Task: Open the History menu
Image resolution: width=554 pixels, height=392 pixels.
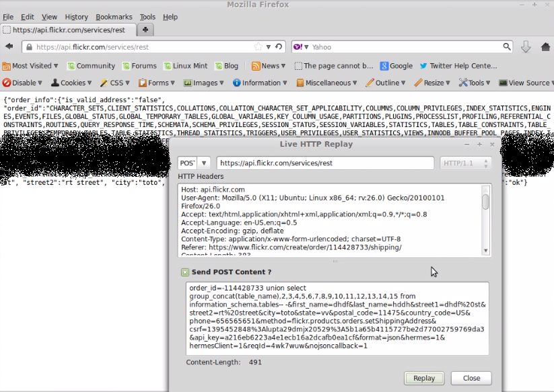Action: pos(76,17)
